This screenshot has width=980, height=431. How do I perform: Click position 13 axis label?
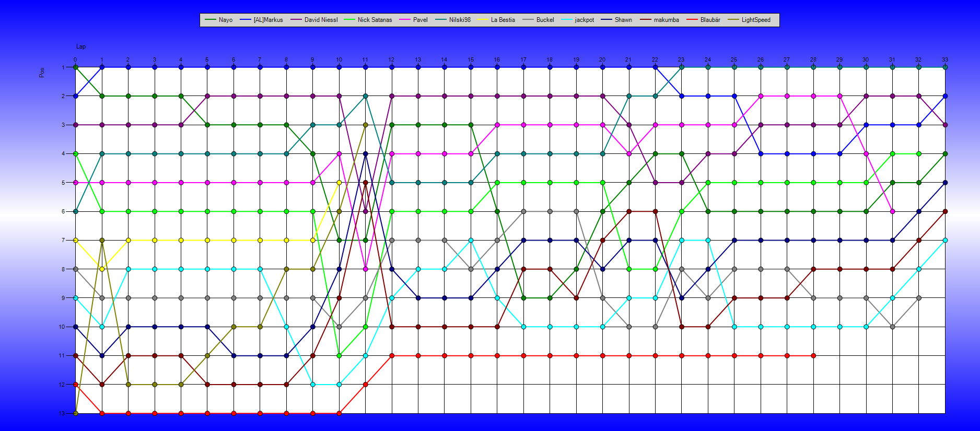click(x=62, y=413)
